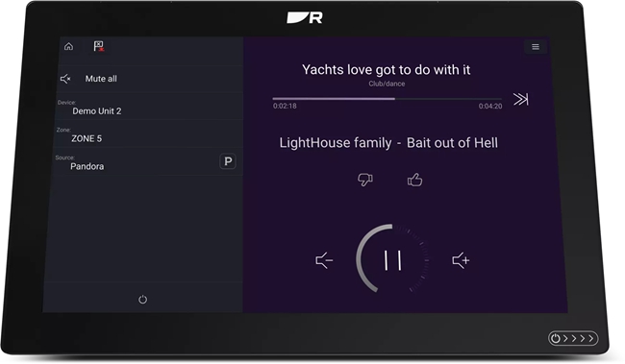625x364 pixels.
Task: Click the muted speaker icon
Action: click(65, 79)
